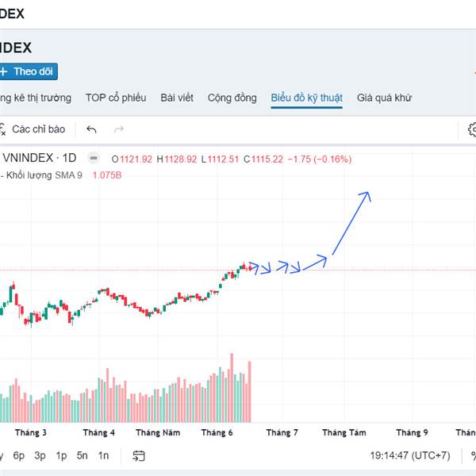Collapse the VNINDEX legend toggle

click(x=94, y=158)
